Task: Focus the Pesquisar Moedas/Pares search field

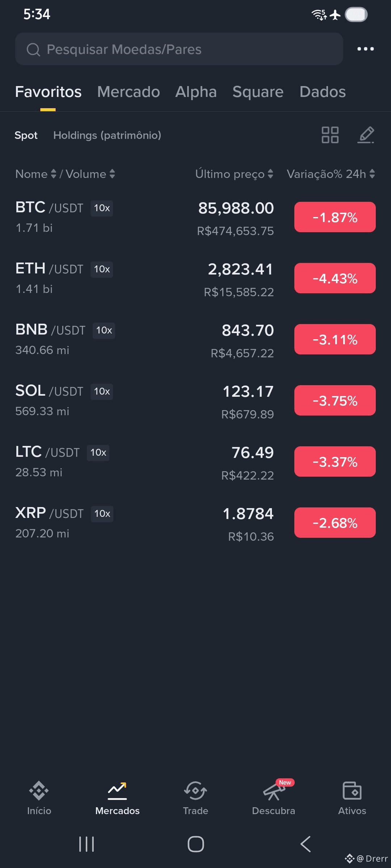Action: coord(179,49)
